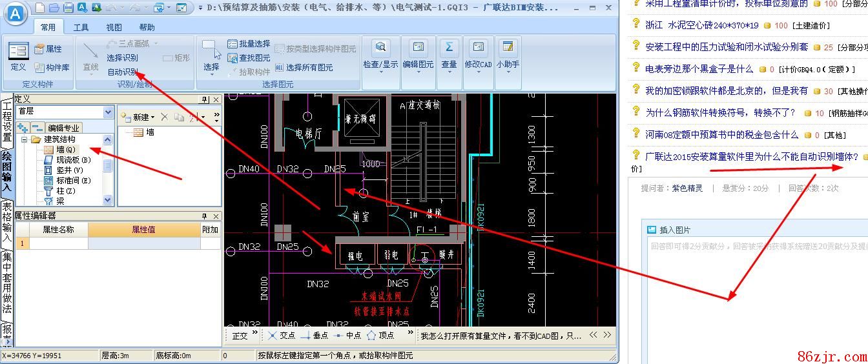868x364 pixels.
Task: Toggle 交点 intersection snap
Action: 281,336
